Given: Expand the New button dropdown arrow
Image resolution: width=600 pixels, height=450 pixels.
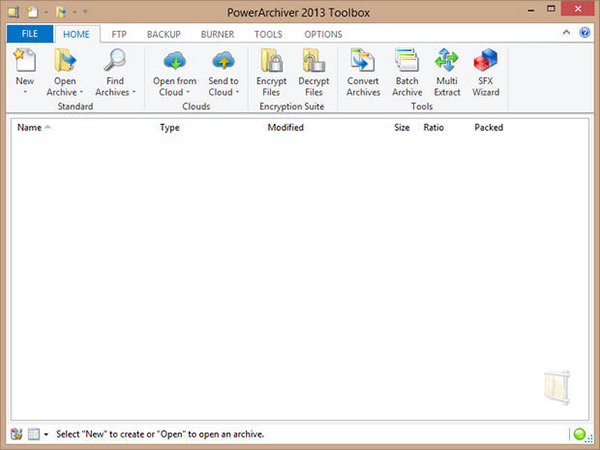Looking at the screenshot, I should (x=25, y=92).
